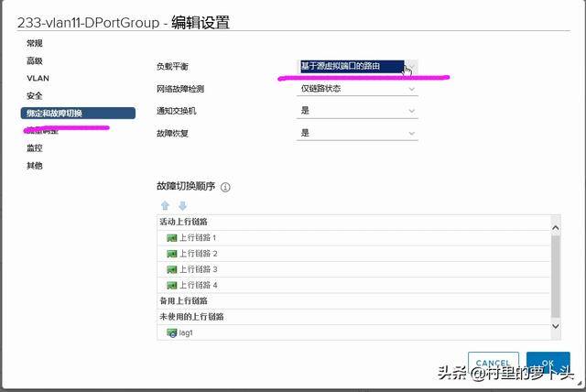Click the move down arrow icon

[182, 206]
